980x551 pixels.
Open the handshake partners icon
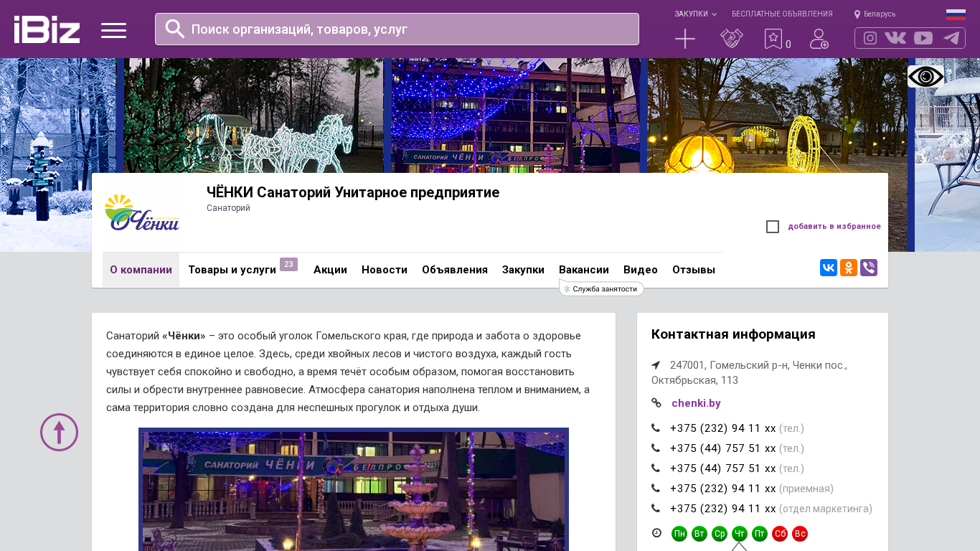pos(732,39)
